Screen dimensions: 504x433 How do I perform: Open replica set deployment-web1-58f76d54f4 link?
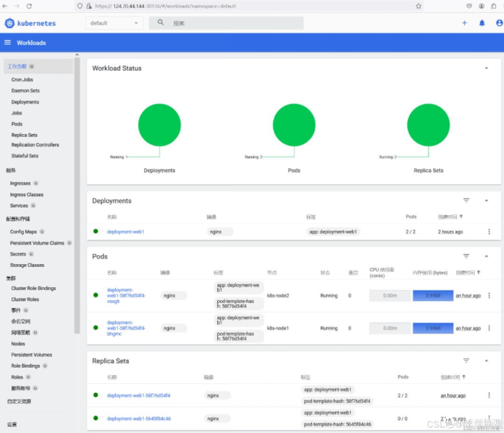[x=139, y=395]
